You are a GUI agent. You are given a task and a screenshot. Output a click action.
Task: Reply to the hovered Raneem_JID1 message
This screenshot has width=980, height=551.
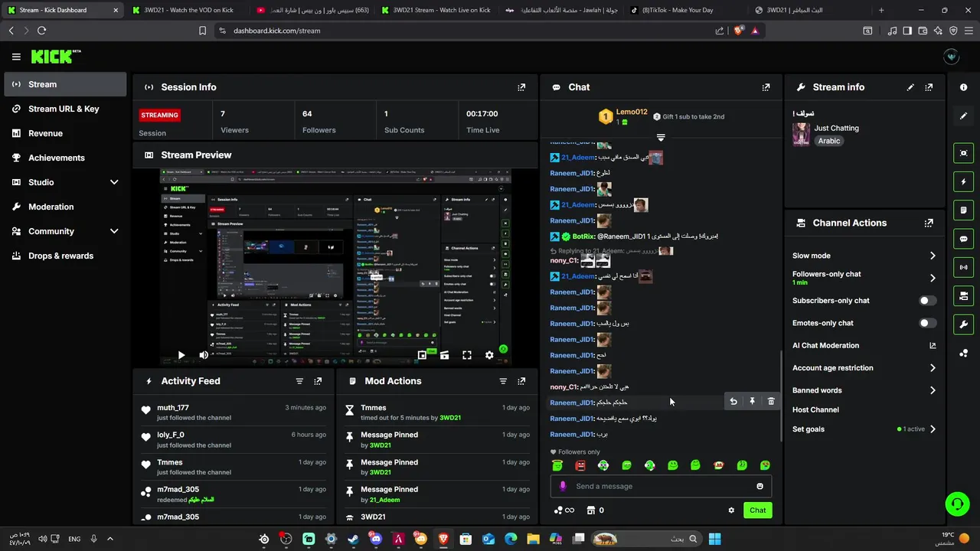click(x=733, y=402)
